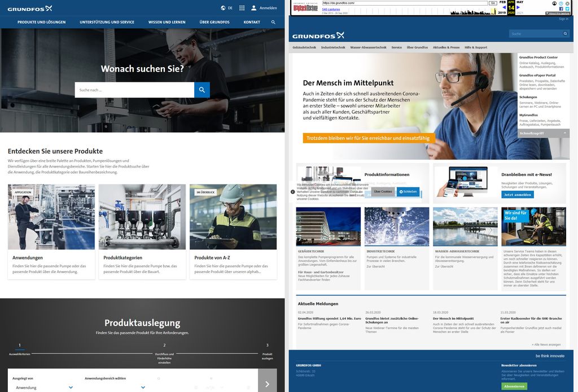
Task: Click the 'Über Cookies' button
Action: (383, 192)
